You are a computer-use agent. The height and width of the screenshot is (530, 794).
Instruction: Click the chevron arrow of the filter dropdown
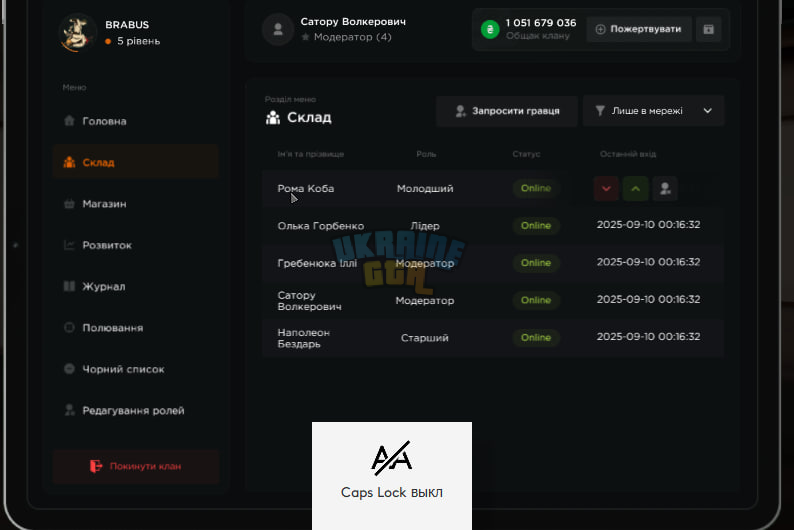[x=707, y=111]
